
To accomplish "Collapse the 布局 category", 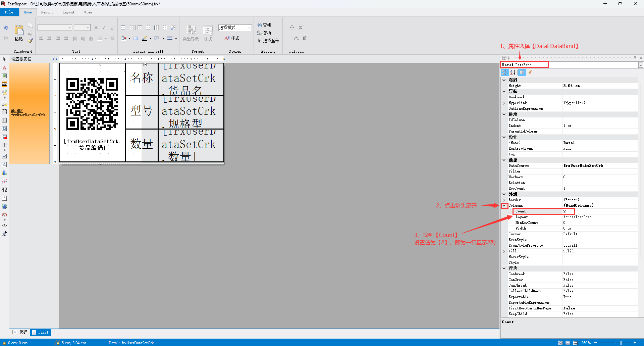I will coord(504,80).
